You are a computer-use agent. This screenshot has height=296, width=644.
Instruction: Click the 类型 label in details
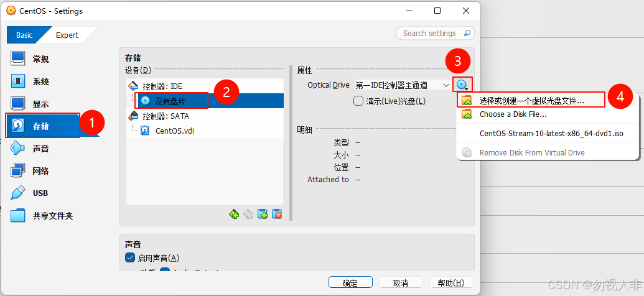(342, 142)
